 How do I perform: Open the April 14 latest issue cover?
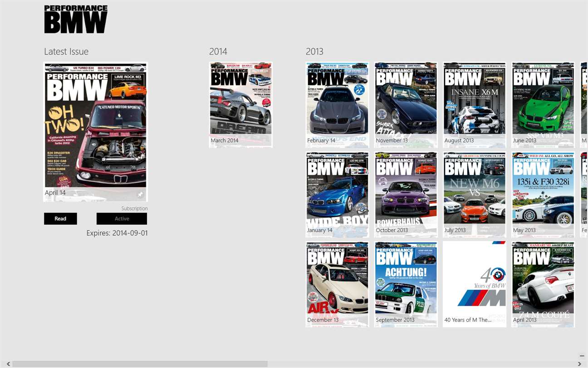coord(95,132)
